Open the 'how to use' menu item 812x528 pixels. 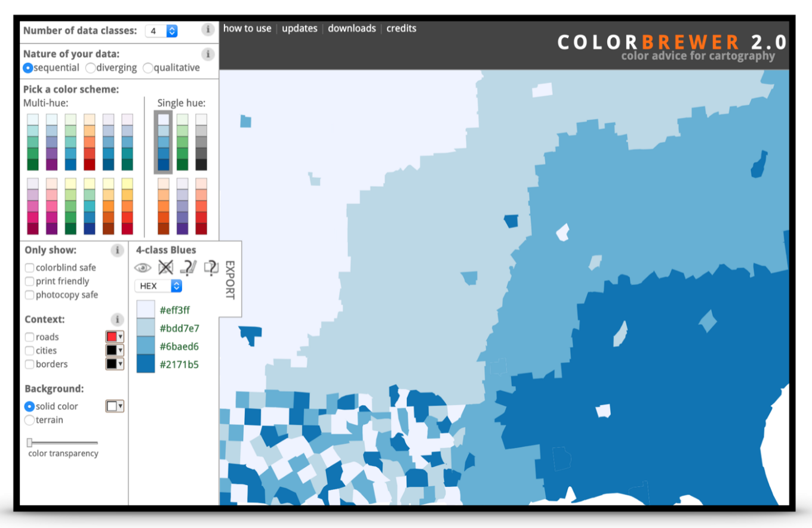[247, 29]
